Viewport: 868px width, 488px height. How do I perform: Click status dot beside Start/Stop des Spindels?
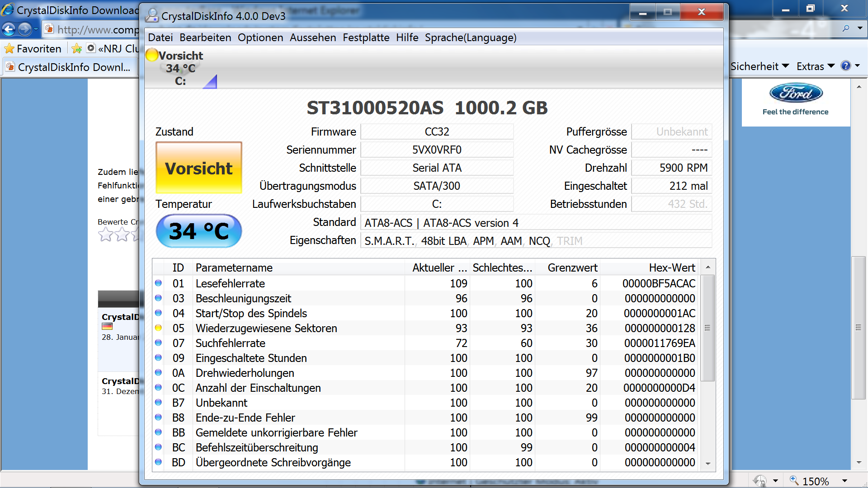tap(158, 313)
